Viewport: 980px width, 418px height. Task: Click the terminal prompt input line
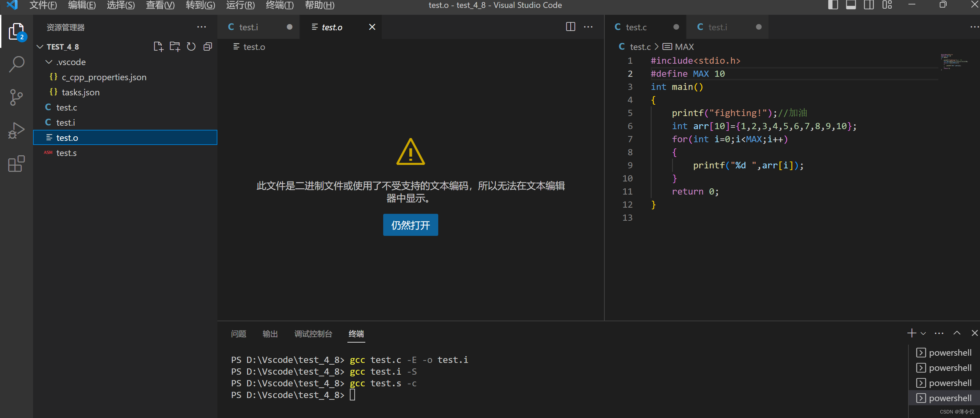(352, 395)
